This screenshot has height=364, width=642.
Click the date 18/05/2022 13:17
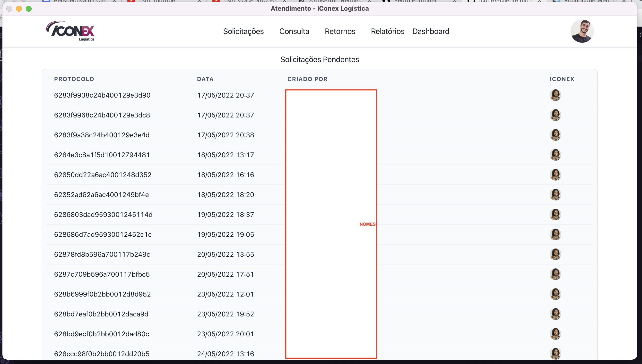tap(226, 155)
